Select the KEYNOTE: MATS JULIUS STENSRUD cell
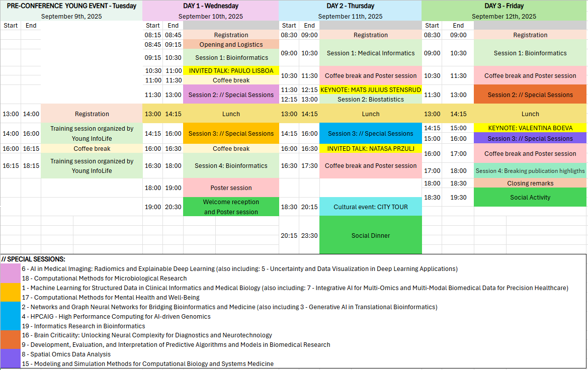Screen dimensions: 588x370 (370, 90)
